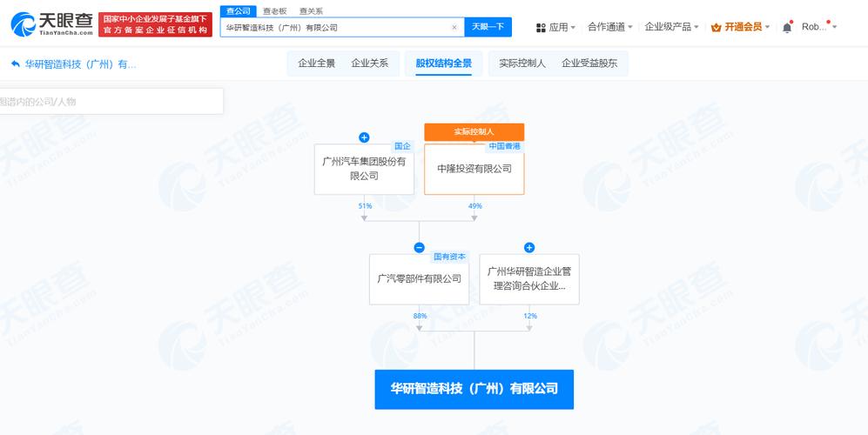This screenshot has width=868, height=435.
Task: Click the 中隆投资有限公司 node
Action: point(474,169)
